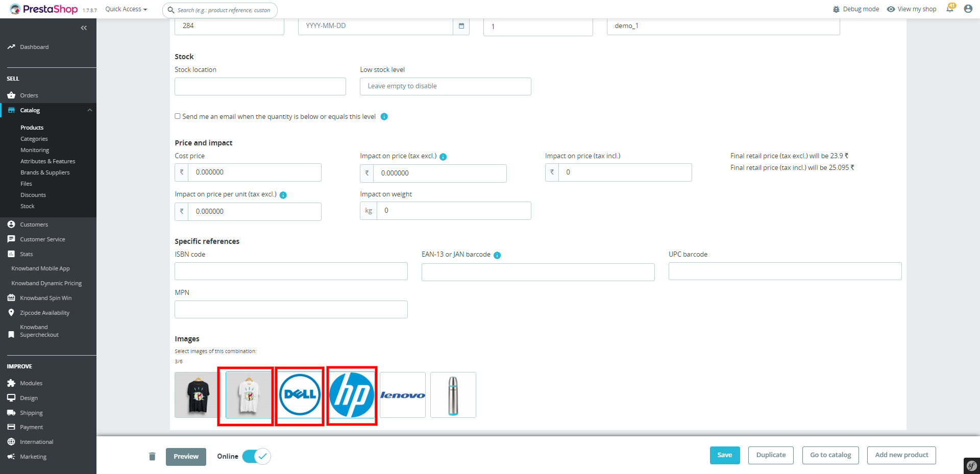The width and height of the screenshot is (980, 474).
Task: Click the Modules puzzle icon
Action: [x=11, y=383]
